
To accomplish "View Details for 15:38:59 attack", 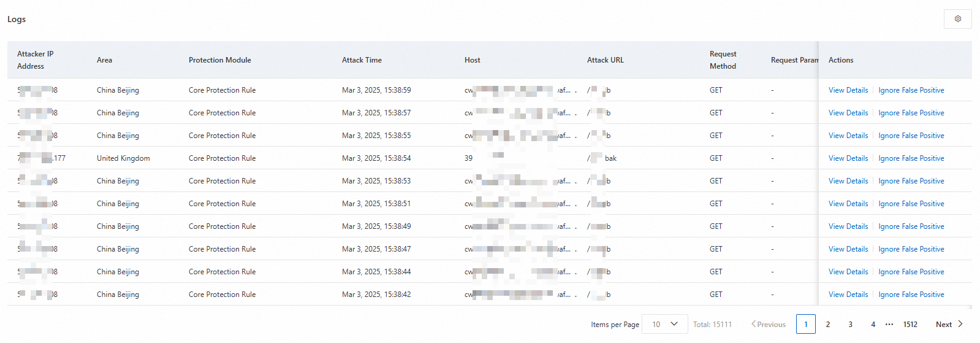I will [848, 90].
